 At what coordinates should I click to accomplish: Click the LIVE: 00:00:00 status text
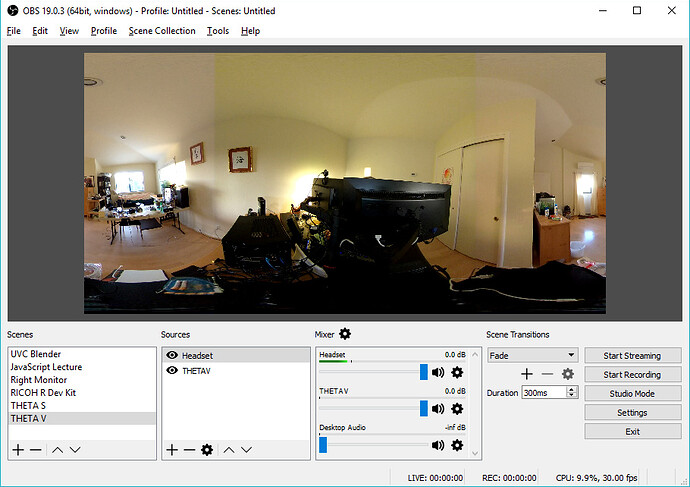pyautogui.click(x=435, y=478)
